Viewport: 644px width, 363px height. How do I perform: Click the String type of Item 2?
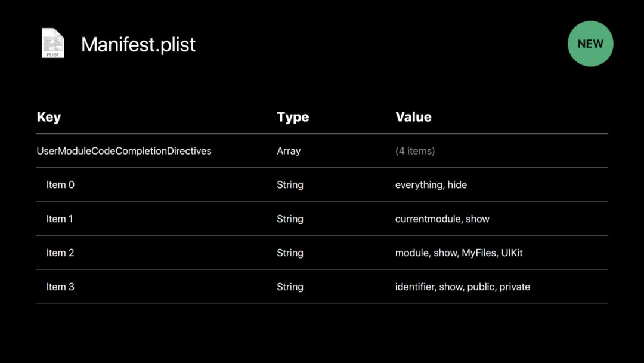290,253
